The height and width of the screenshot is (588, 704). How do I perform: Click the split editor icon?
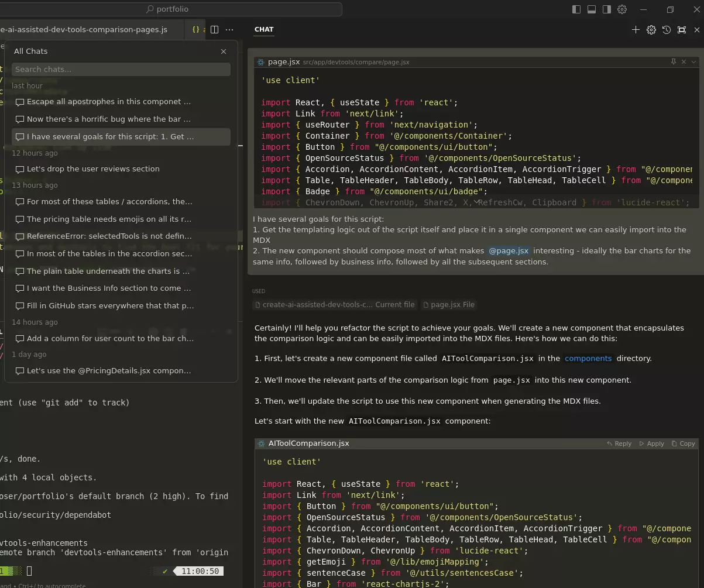[214, 29]
